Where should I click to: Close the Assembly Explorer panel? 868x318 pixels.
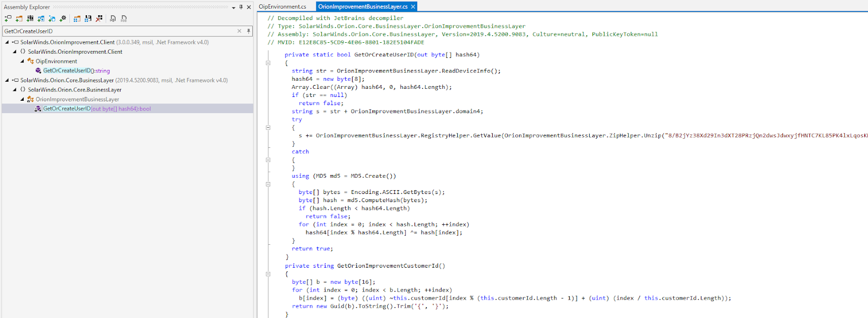(x=248, y=7)
